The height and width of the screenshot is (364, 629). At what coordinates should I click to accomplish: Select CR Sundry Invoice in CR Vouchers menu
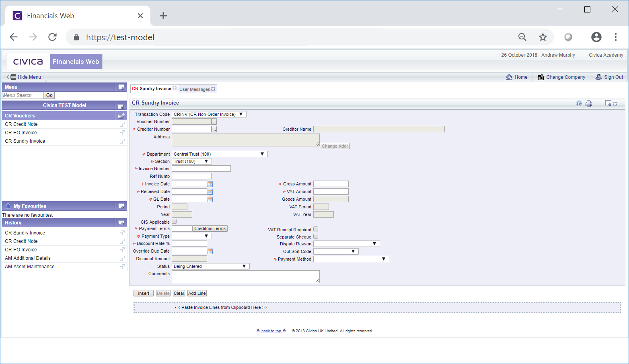[x=25, y=141]
